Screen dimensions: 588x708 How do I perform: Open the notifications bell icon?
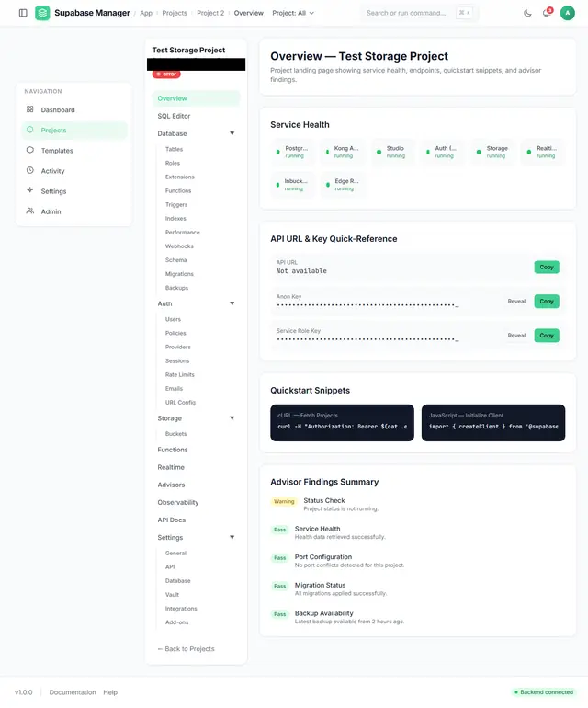pos(547,13)
